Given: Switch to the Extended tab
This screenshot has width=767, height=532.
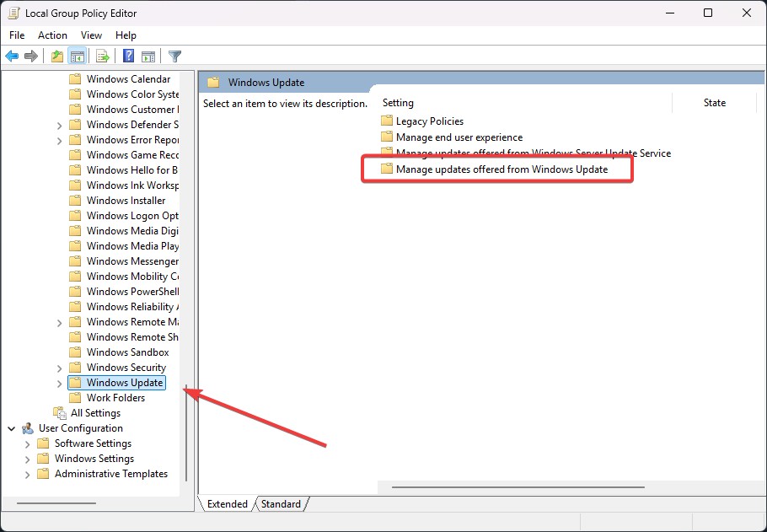Looking at the screenshot, I should pos(228,503).
